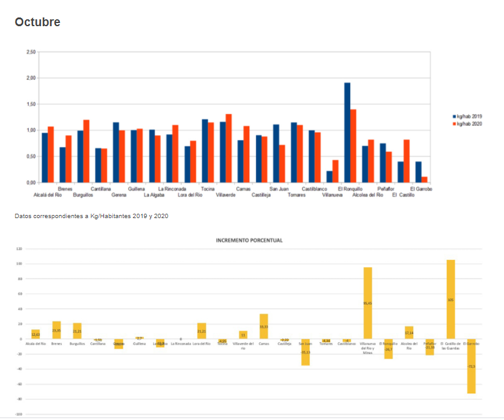Image resolution: width=504 pixels, height=420 pixels.
Task: Click the blue Alcalá del Río 2019 bar
Action: pos(45,157)
